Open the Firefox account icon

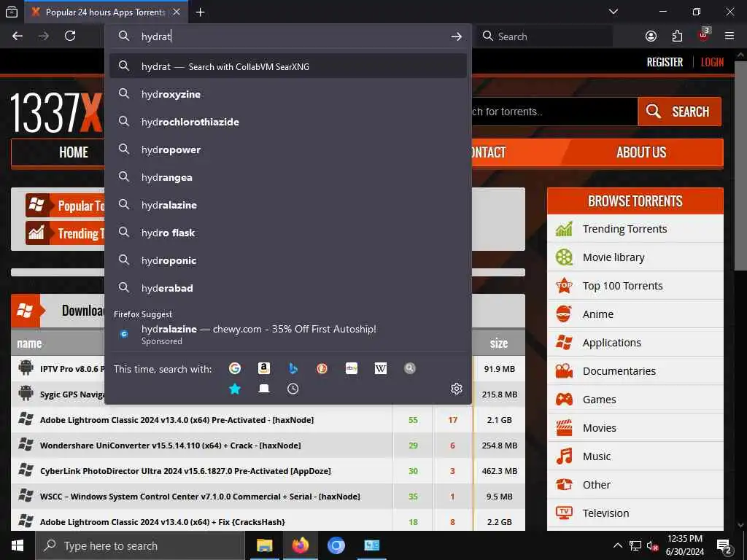(651, 36)
